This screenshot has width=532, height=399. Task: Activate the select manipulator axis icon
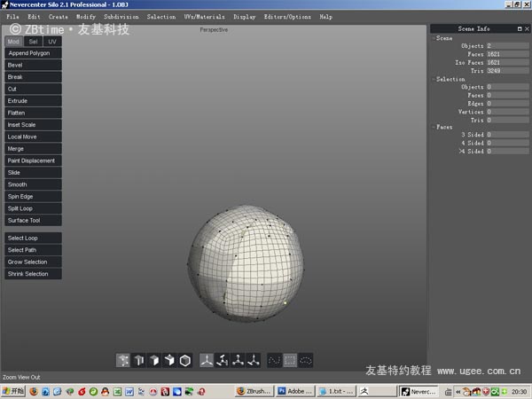click(207, 360)
